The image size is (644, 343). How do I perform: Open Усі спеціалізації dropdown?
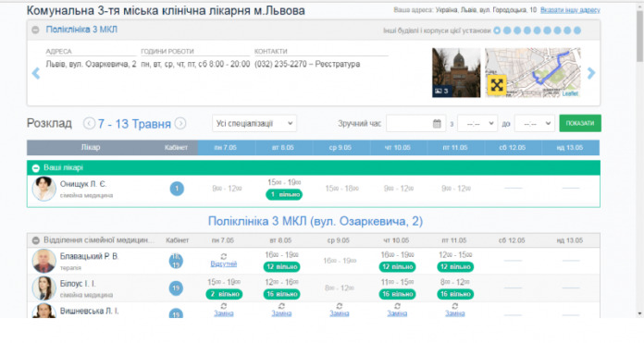(x=254, y=123)
